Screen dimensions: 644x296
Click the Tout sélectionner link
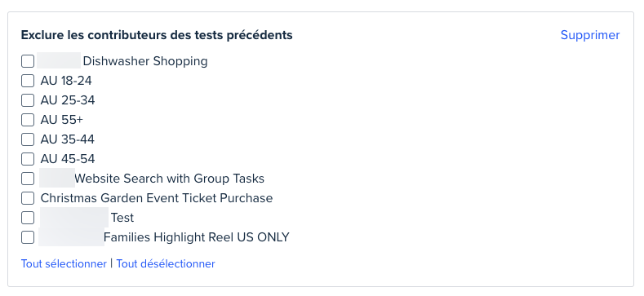point(64,263)
